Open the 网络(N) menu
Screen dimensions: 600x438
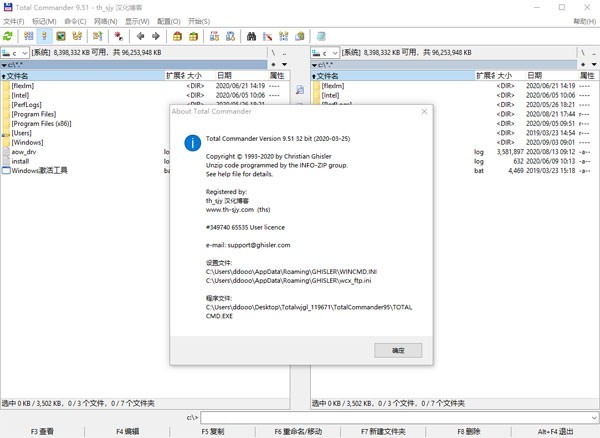point(106,21)
